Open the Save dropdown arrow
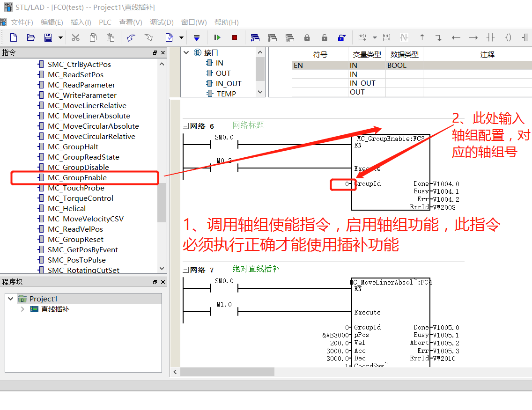Screen dimensions: 532x410 coord(60,37)
